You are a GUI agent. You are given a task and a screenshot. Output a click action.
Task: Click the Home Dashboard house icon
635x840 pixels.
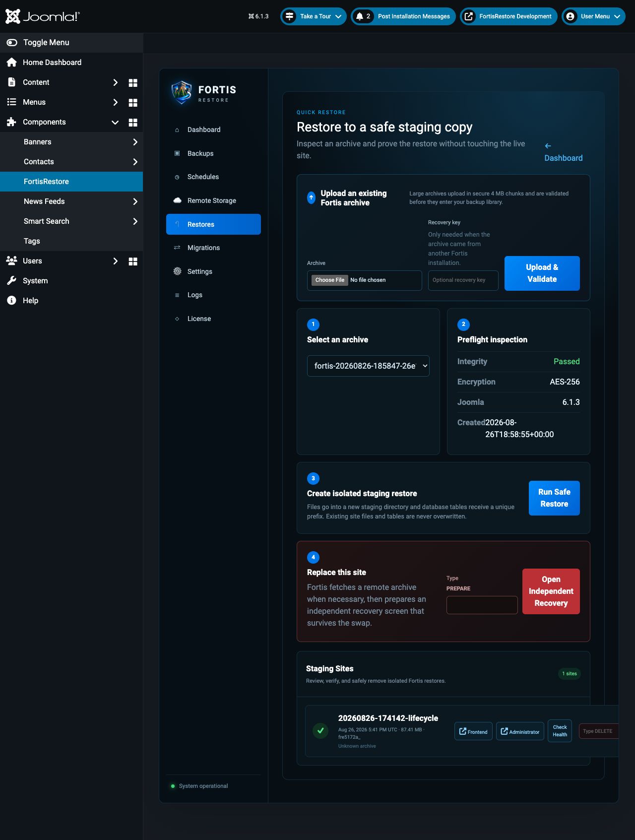[12, 63]
